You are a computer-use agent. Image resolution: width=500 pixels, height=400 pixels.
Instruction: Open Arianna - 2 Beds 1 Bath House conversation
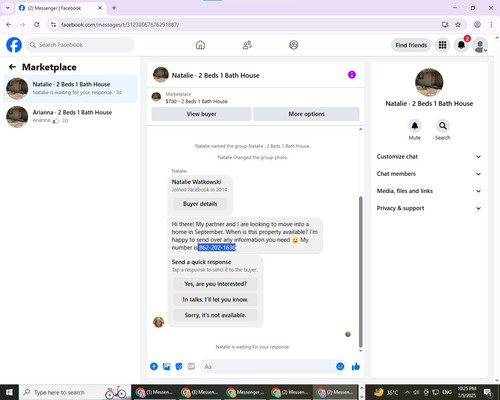[x=70, y=117]
